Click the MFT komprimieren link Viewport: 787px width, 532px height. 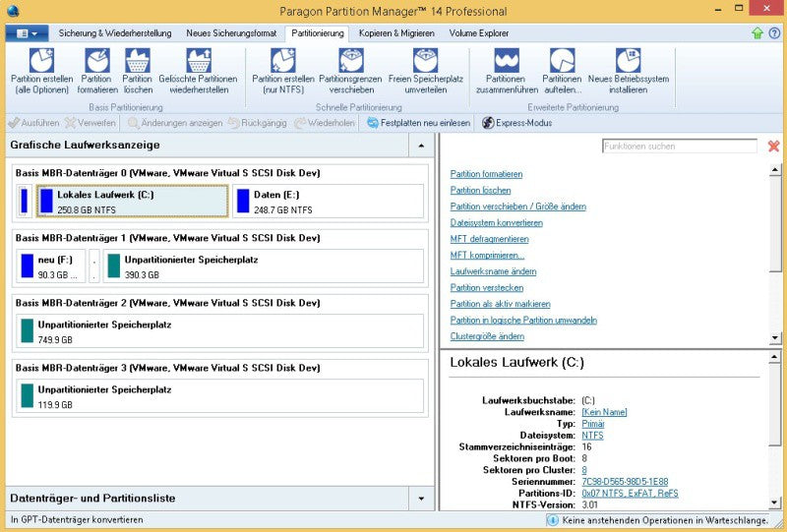[x=487, y=255]
